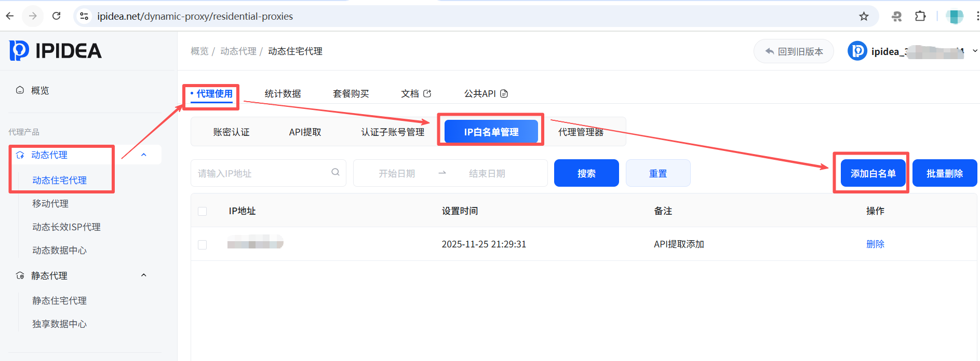Open the 公共API tab
This screenshot has height=361, width=980.
click(x=486, y=93)
